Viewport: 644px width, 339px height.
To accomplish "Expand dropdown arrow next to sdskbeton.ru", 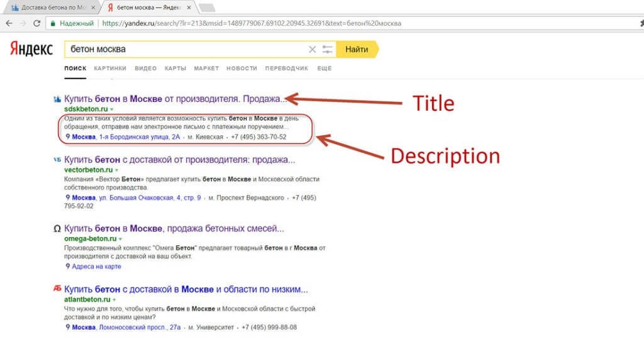I will click(112, 109).
